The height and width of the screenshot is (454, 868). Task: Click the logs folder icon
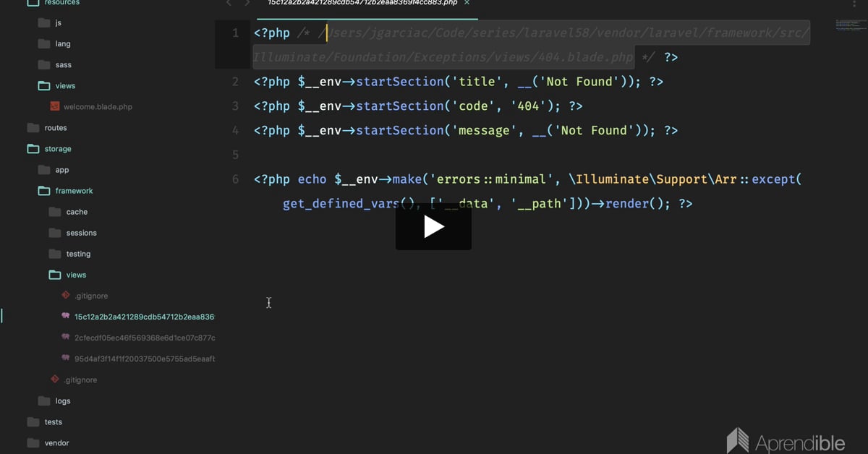43,401
